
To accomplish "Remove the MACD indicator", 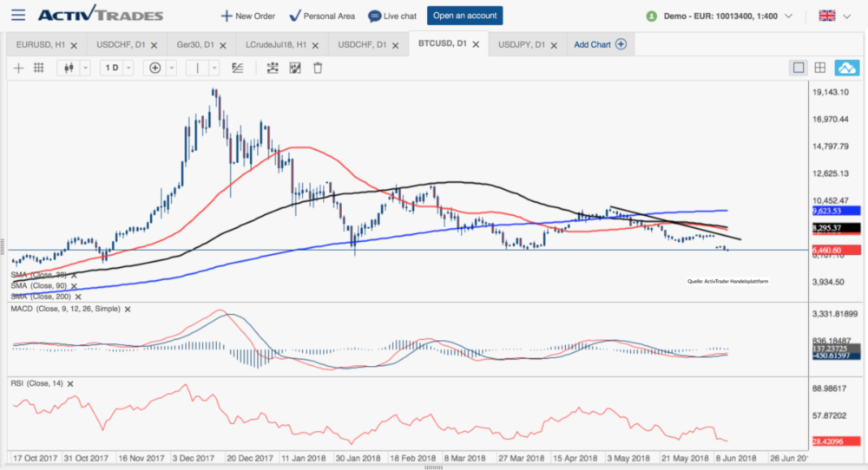I will point(128,309).
